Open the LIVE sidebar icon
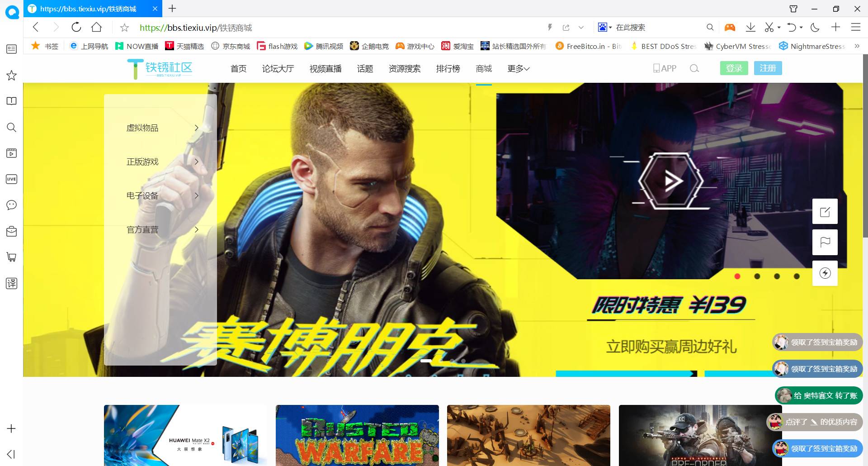 [11, 179]
